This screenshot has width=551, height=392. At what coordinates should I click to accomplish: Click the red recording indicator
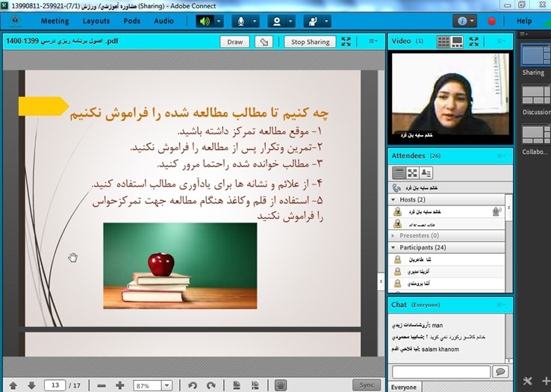[491, 22]
